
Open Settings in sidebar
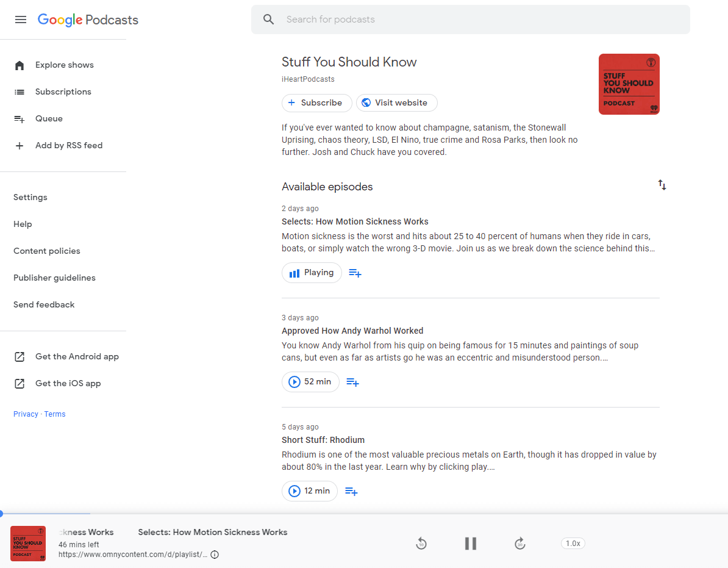coord(30,198)
